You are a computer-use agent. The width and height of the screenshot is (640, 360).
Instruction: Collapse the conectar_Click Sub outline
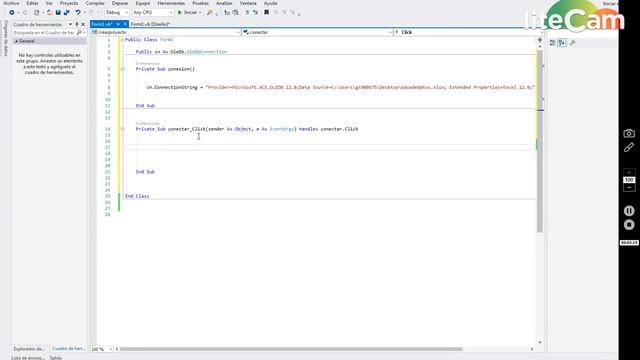[x=122, y=129]
